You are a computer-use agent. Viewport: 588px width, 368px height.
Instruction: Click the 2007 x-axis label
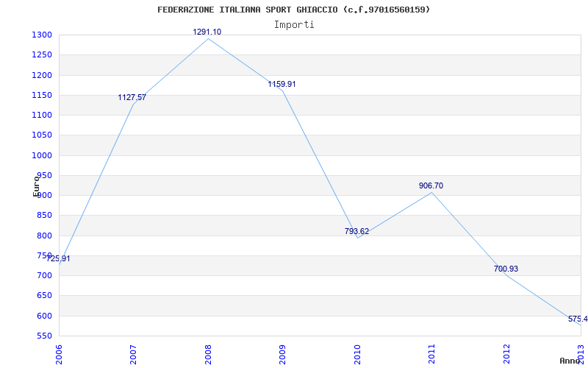[133, 354]
